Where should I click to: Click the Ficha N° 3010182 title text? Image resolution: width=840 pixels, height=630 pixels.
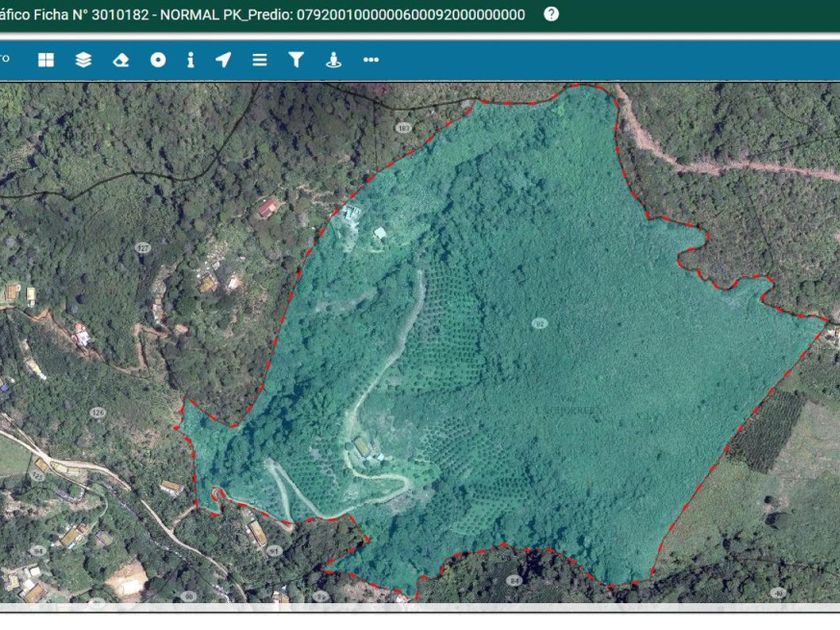click(91, 14)
